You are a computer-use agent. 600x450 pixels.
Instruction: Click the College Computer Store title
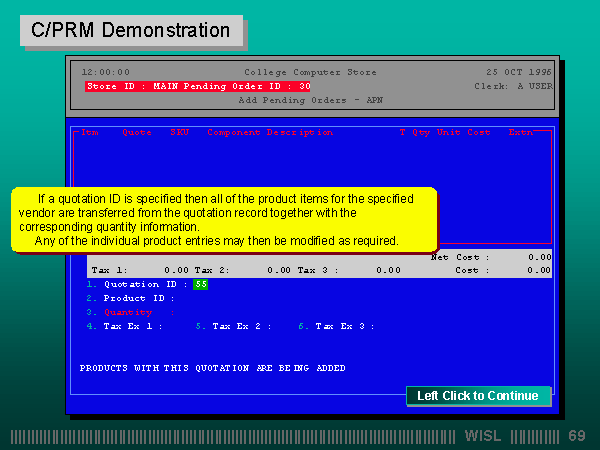click(x=310, y=72)
